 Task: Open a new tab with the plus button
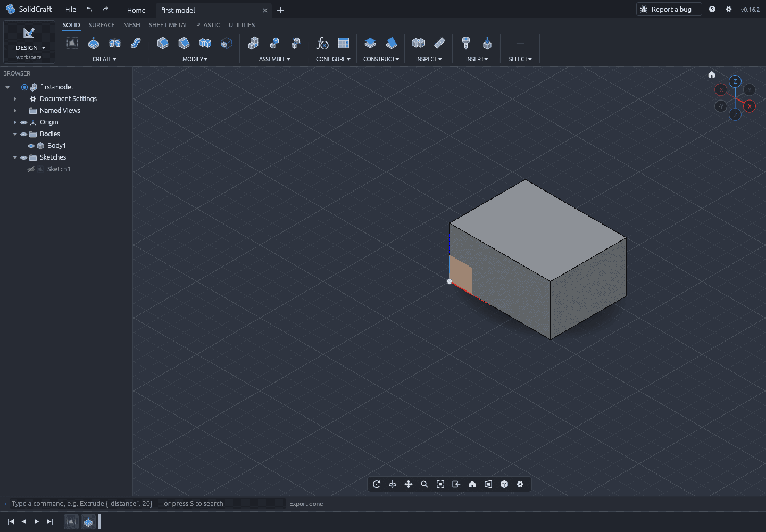280,10
